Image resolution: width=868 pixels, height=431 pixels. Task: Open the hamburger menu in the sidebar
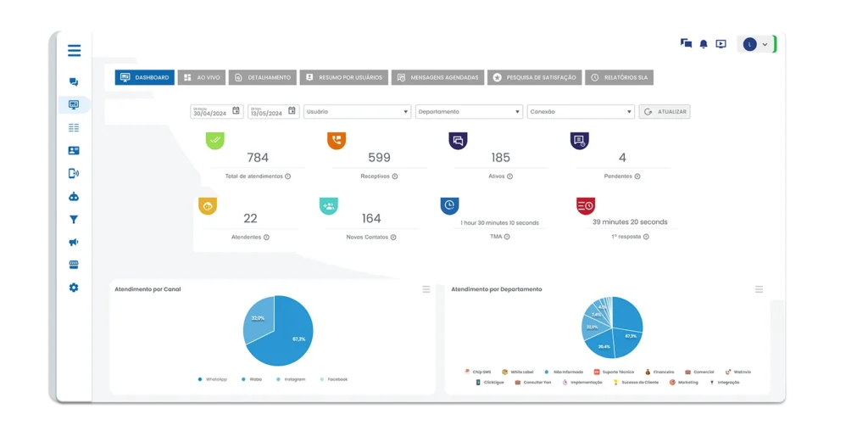75,51
